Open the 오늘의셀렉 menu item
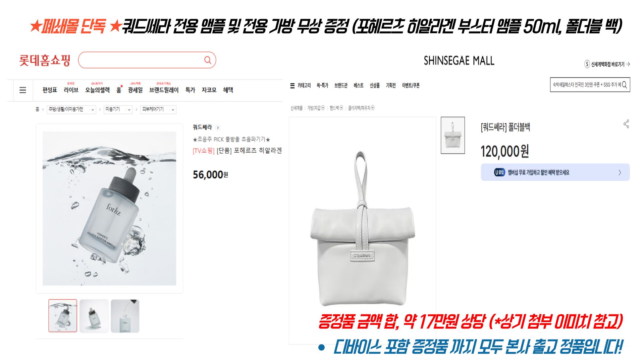This screenshot has height=362, width=644. [x=97, y=90]
